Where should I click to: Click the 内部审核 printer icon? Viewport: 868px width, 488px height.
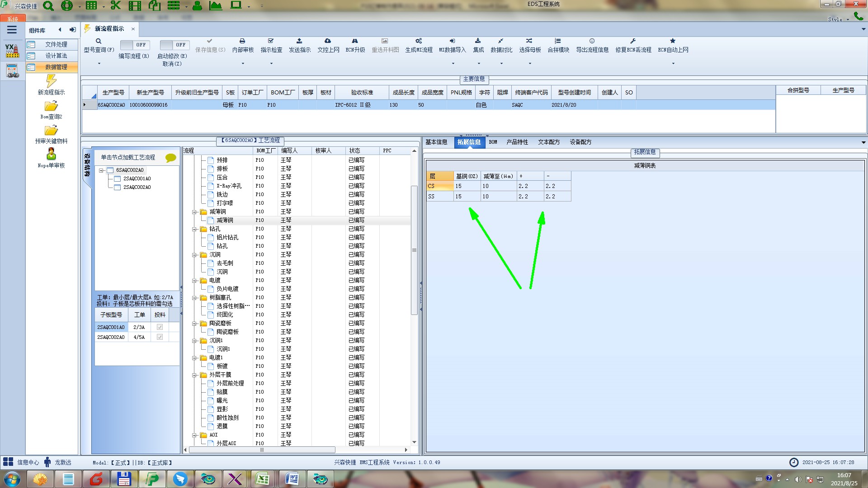pos(242,41)
